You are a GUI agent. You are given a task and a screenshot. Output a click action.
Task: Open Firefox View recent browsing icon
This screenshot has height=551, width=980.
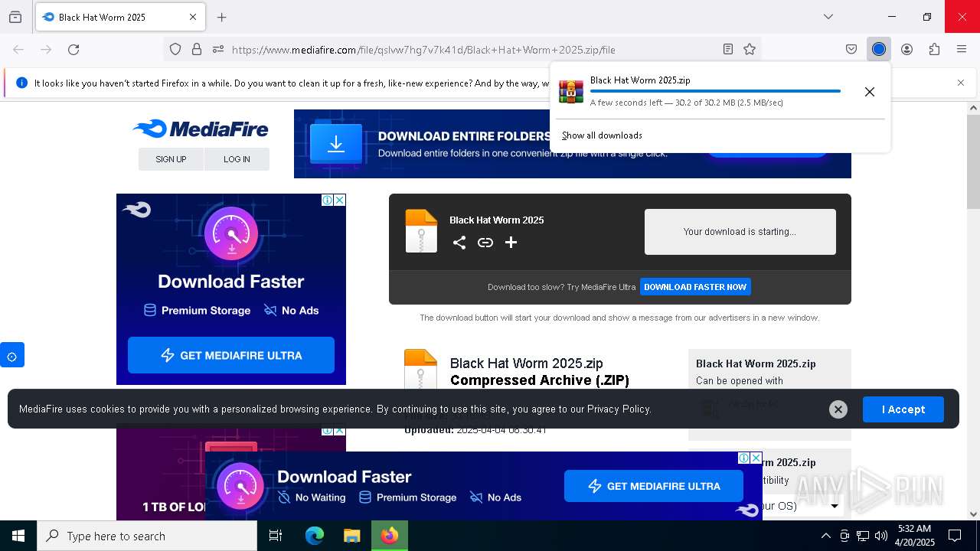15,17
